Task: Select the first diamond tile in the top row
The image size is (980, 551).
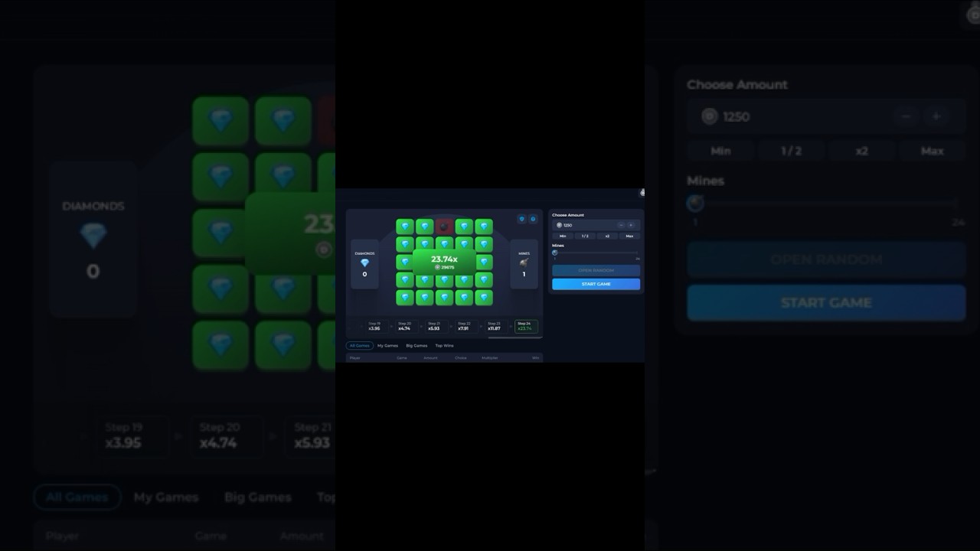Action: coord(405,227)
